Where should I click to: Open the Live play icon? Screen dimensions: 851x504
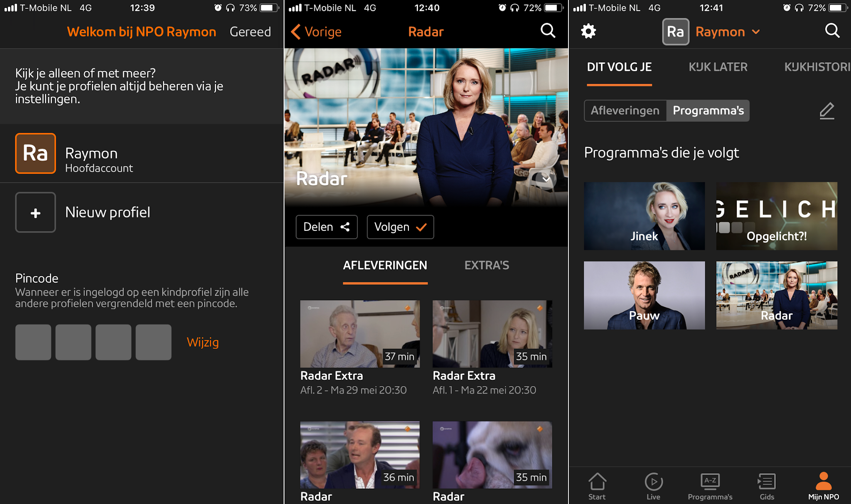(x=653, y=482)
